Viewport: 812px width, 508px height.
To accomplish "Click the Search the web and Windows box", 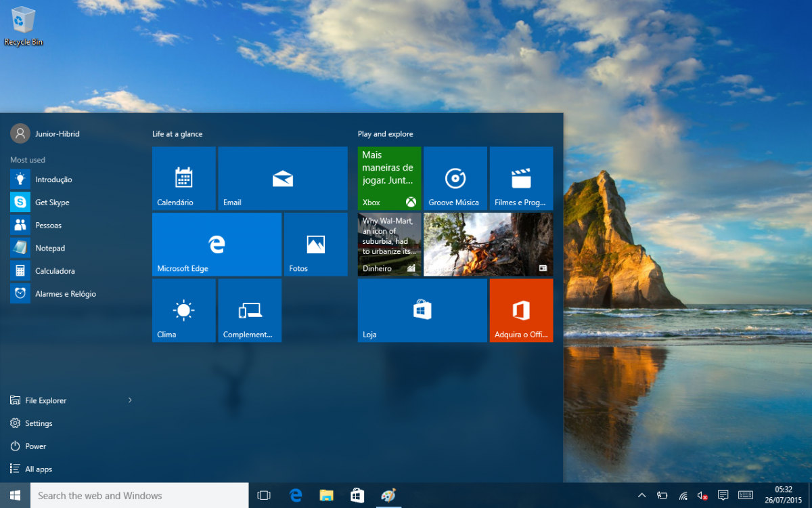I will click(139, 495).
